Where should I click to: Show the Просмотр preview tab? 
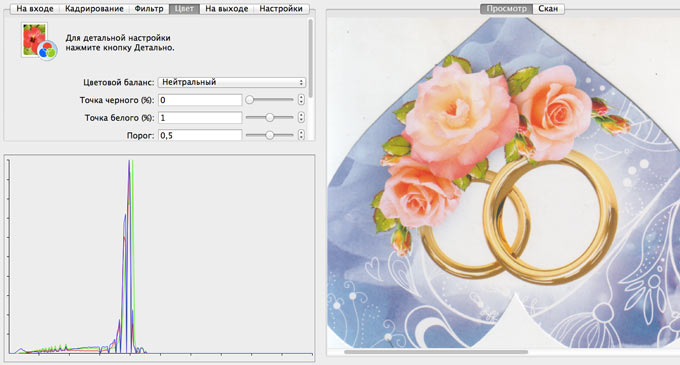pos(507,9)
